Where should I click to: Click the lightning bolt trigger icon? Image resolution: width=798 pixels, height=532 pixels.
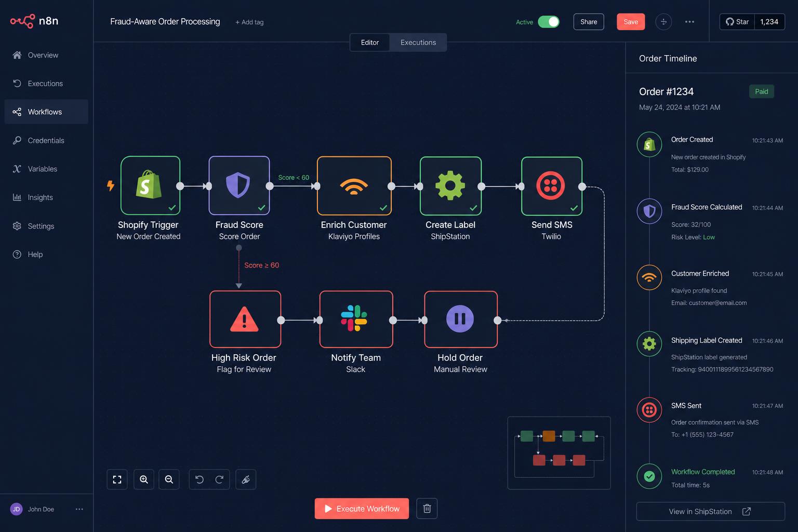pos(111,185)
